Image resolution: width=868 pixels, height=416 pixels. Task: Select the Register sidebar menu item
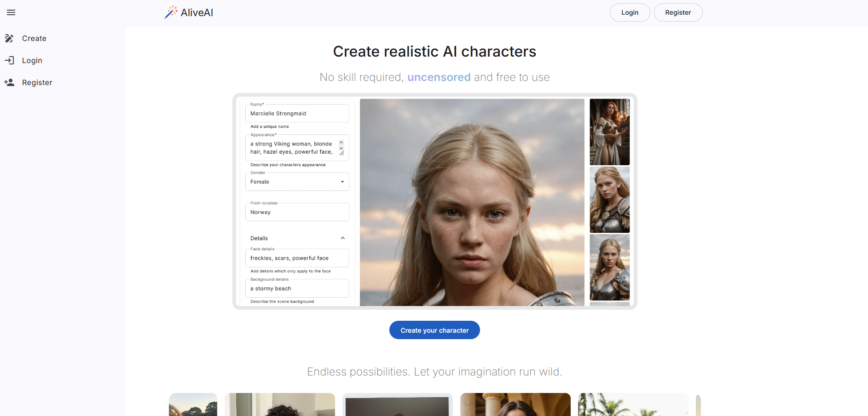pos(37,82)
